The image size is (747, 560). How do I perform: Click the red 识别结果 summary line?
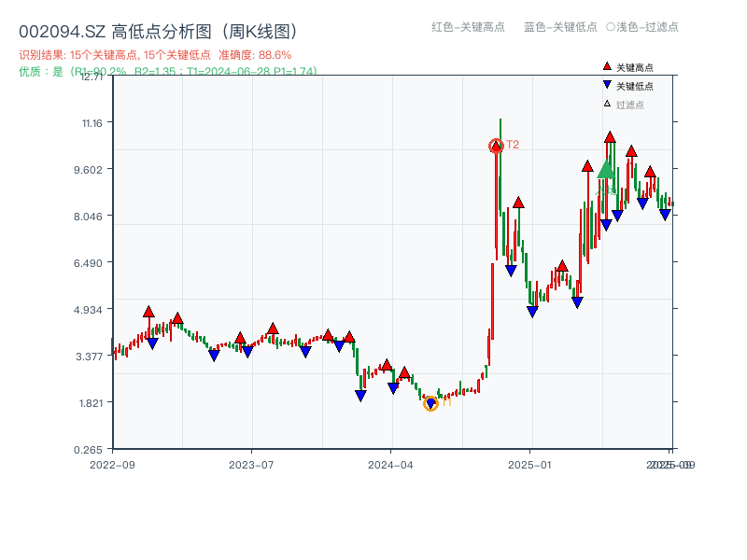pyautogui.click(x=155, y=55)
